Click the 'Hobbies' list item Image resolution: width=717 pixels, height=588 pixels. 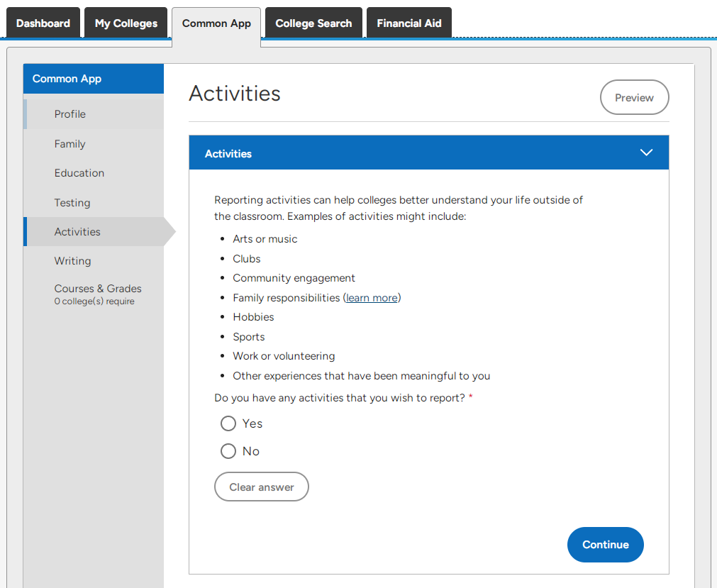(253, 317)
